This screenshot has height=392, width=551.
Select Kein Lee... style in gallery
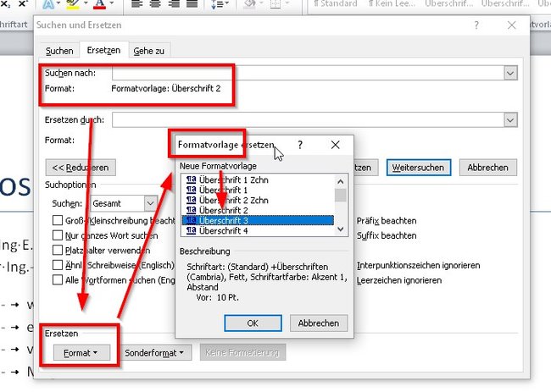tap(392, 4)
